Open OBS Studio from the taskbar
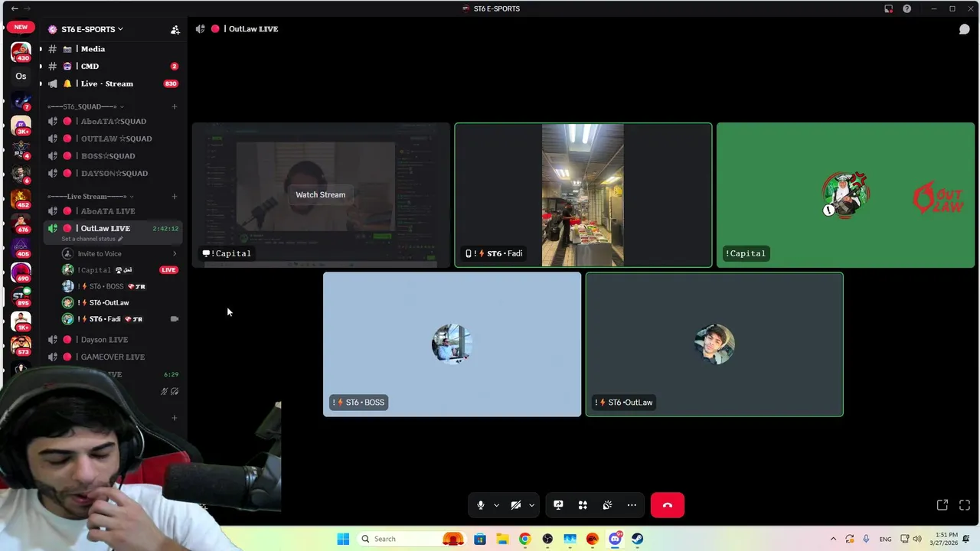The width and height of the screenshot is (980, 551). click(x=547, y=539)
